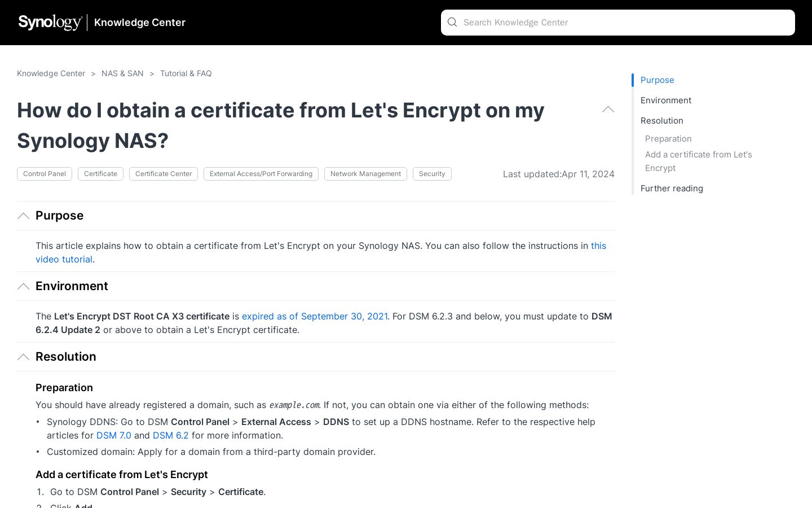Screen dimensions: 812x508
Task: Collapse the Purpose section
Action: [23, 216]
